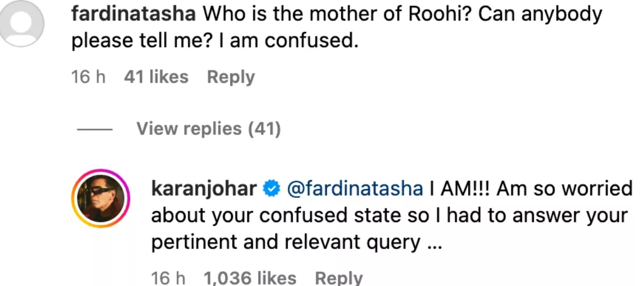
Task: Click Reply under karanjohar's comment
Action: pos(339,278)
